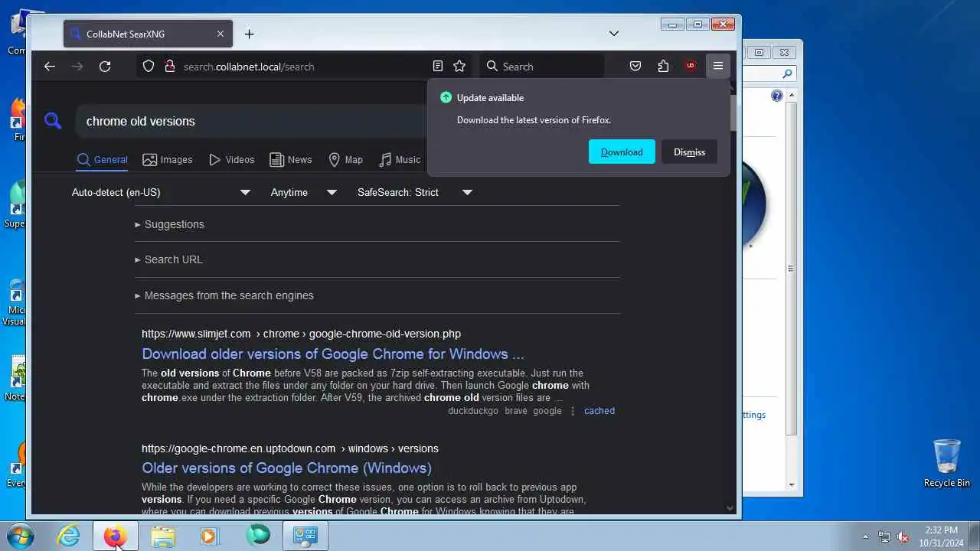This screenshot has width=980, height=551.
Task: Open the Windows Start orb
Action: 21,536
